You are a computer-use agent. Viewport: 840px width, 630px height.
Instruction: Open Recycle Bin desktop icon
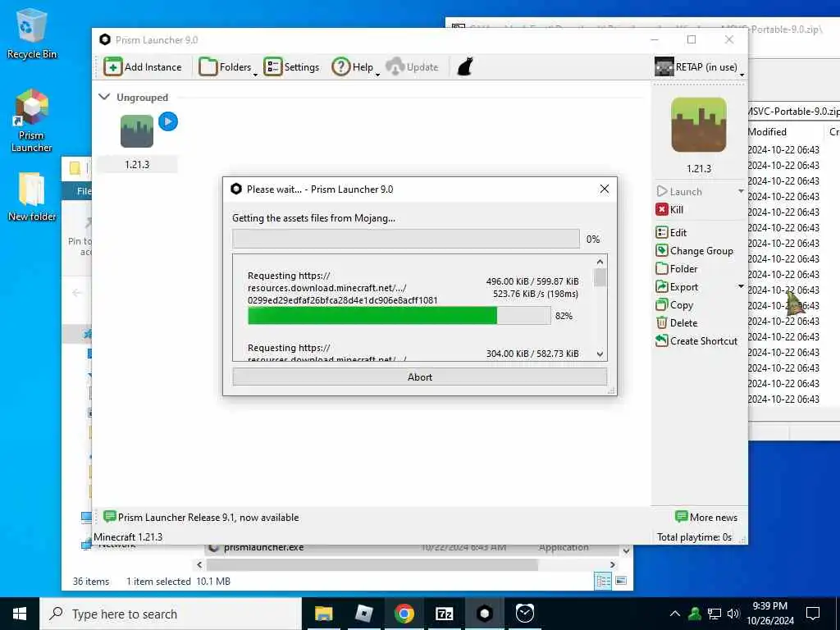click(32, 34)
